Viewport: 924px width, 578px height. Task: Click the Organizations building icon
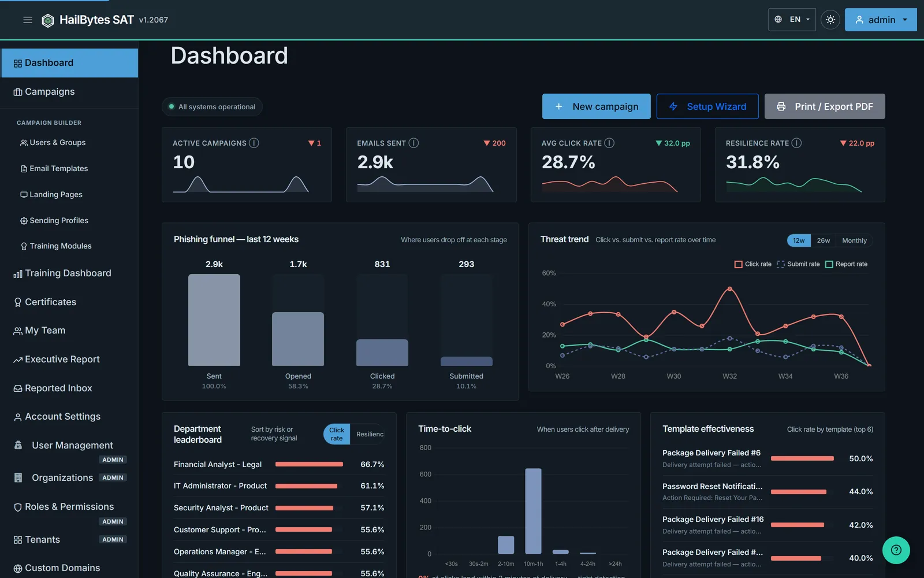tap(18, 477)
